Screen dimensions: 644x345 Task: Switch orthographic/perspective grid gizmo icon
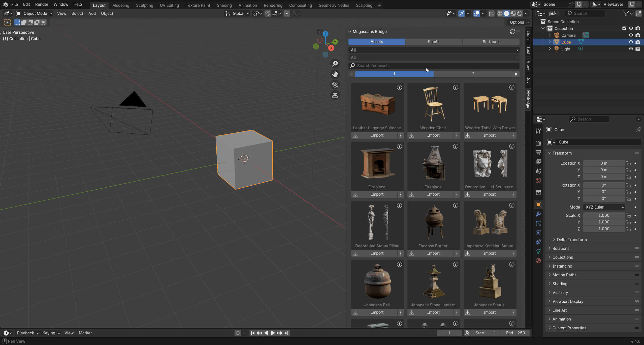tap(335, 95)
